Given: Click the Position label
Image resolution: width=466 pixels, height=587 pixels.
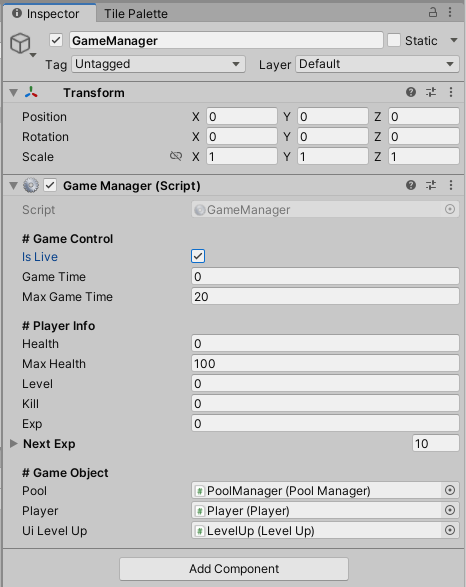Looking at the screenshot, I should click(x=44, y=117).
